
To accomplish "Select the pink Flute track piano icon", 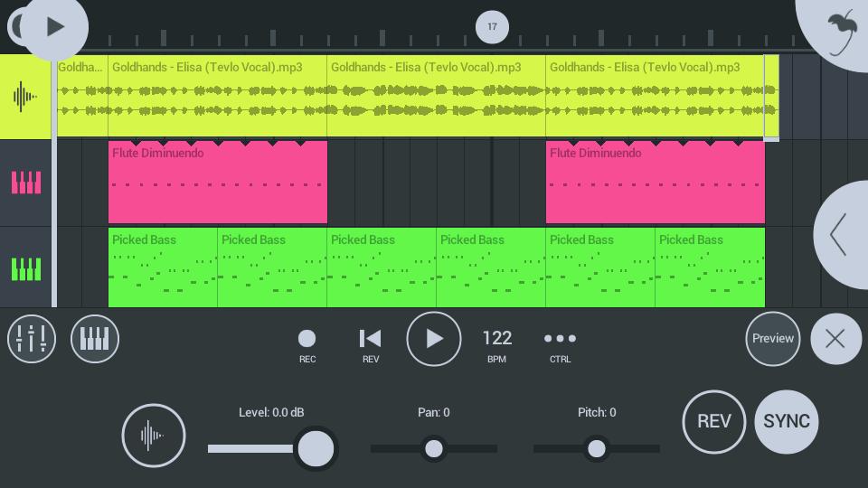I will click(25, 183).
